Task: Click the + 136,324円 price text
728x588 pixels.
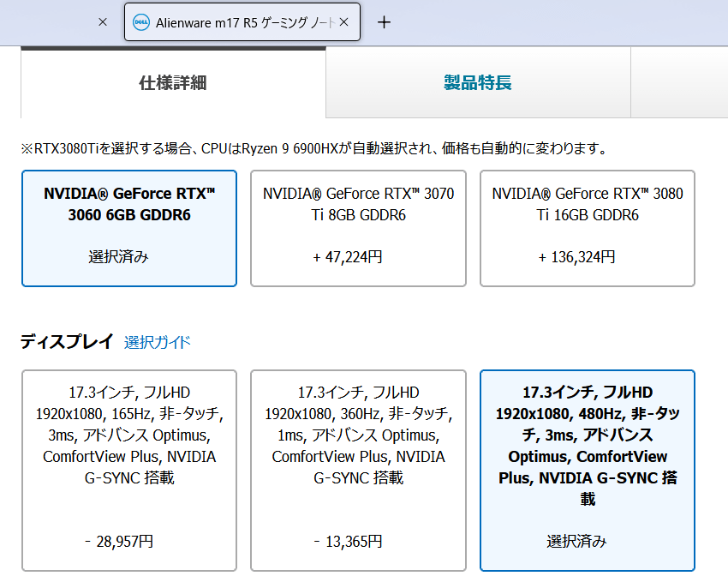Action: click(576, 257)
